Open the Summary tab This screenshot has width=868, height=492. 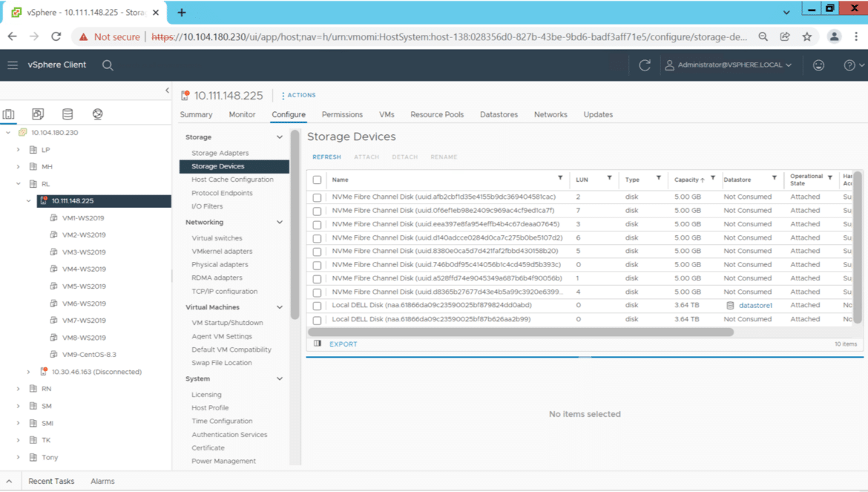[196, 114]
